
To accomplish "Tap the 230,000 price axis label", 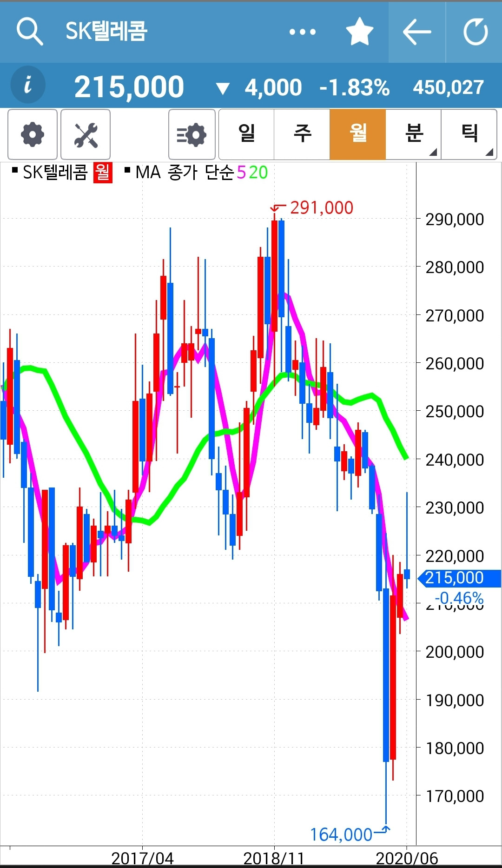I will [455, 507].
